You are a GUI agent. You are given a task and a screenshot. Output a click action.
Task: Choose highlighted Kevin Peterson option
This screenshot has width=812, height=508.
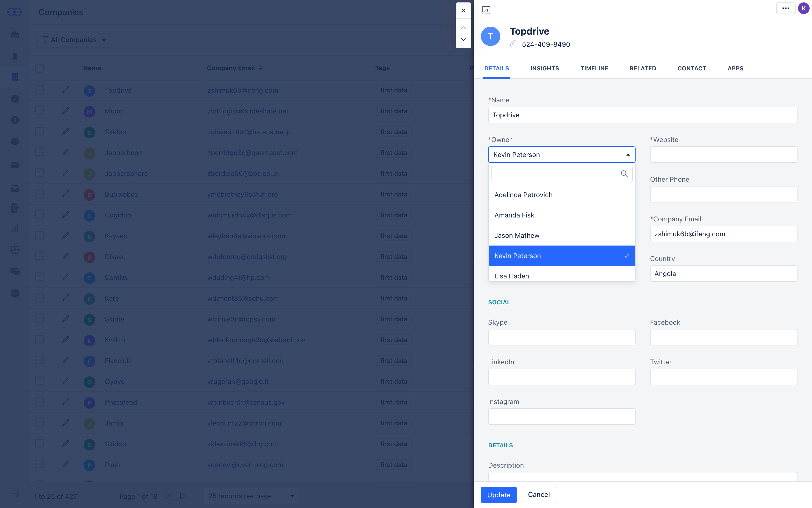[561, 256]
